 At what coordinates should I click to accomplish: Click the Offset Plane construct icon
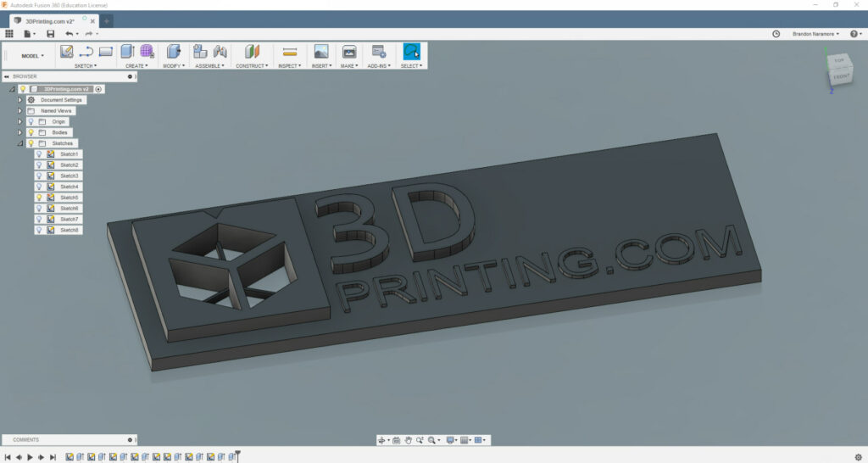click(x=252, y=52)
